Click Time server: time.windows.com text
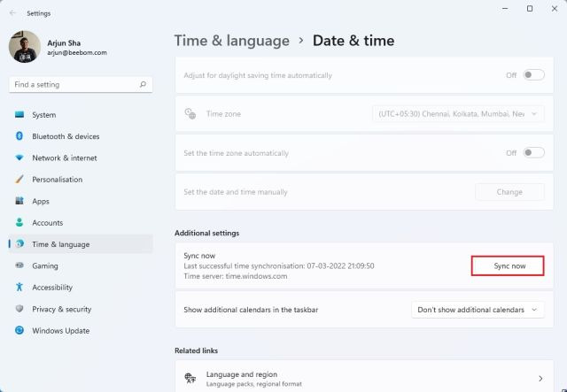This screenshot has height=392, width=567. click(236, 276)
